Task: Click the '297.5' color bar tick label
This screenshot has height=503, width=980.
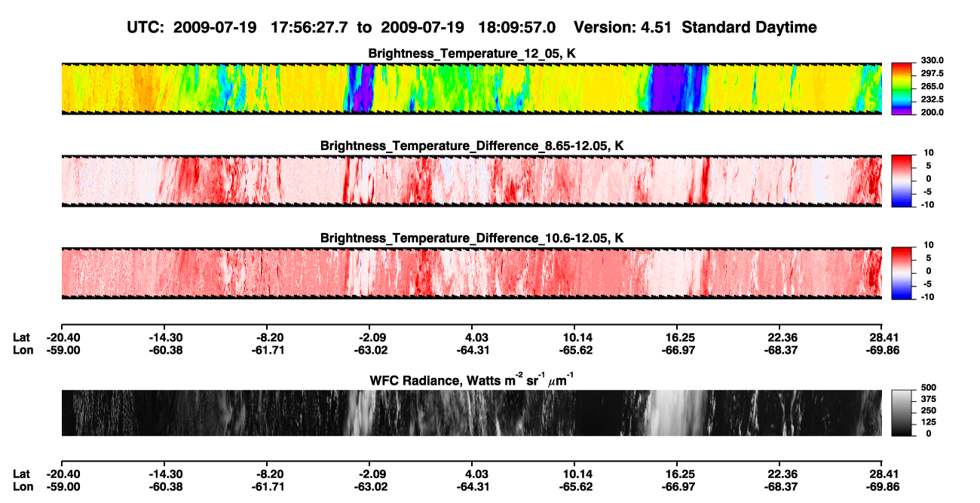Action: click(x=933, y=74)
